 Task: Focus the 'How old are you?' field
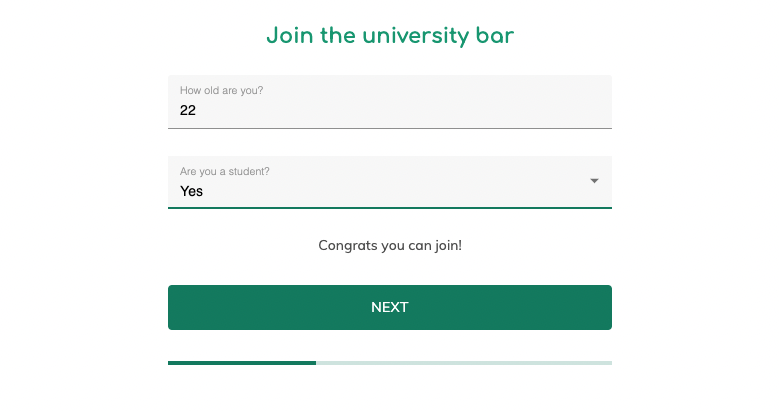[390, 102]
